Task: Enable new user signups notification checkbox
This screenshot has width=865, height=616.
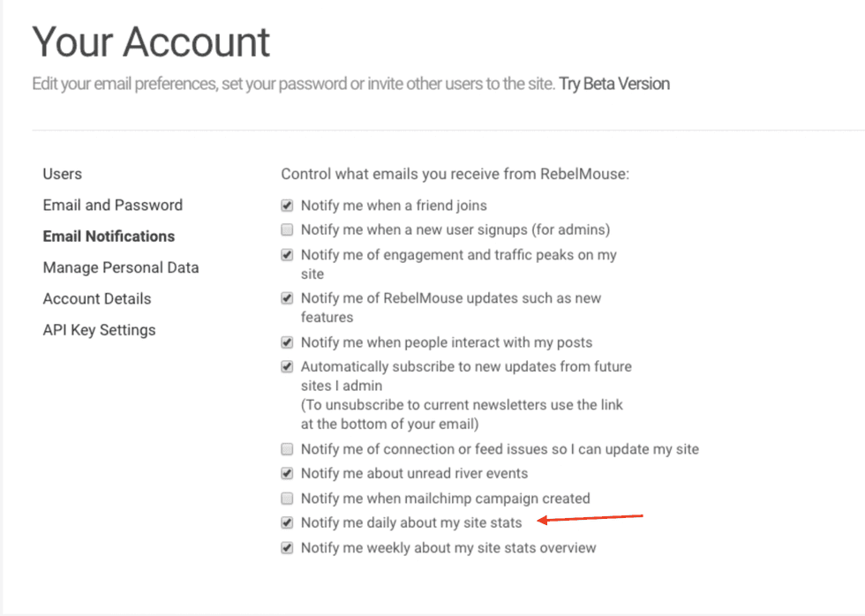Action: tap(287, 230)
